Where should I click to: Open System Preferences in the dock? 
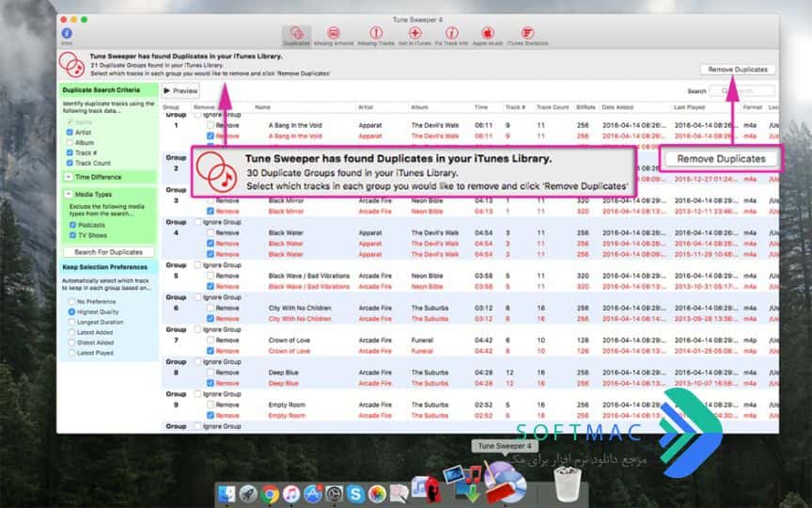point(335,494)
